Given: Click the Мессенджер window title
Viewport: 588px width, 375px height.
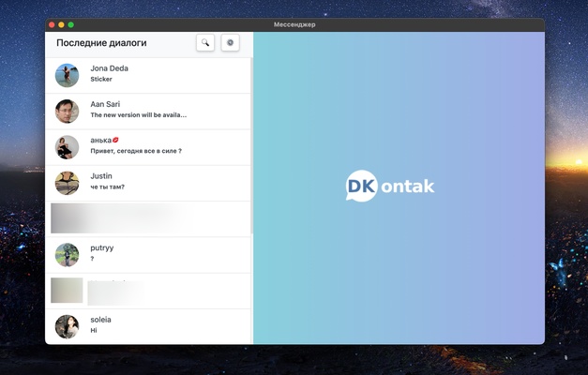Looking at the screenshot, I should point(294,24).
